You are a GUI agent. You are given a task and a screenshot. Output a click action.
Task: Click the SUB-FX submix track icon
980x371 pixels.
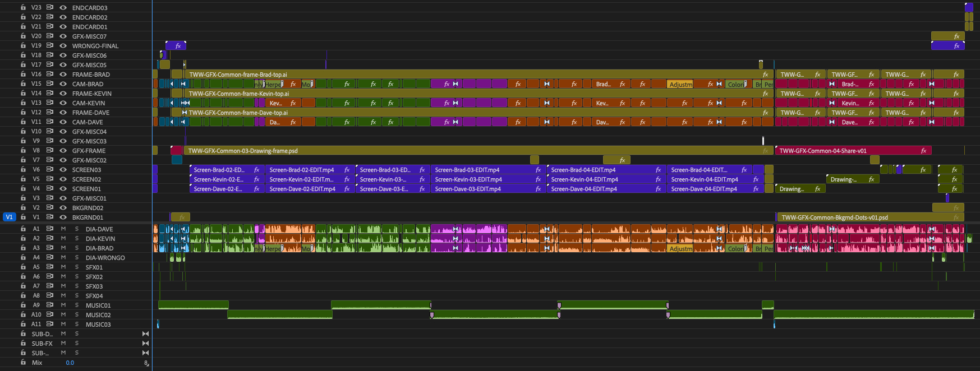tap(145, 344)
